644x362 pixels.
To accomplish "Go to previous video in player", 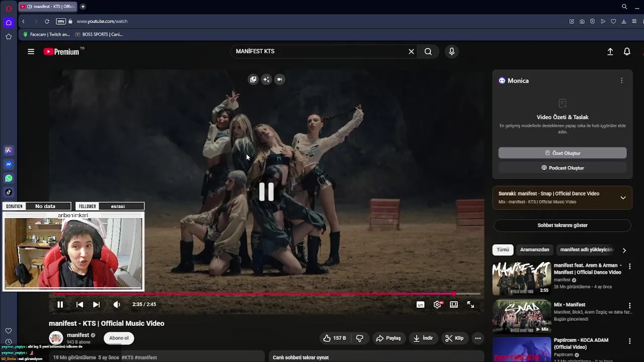I will (x=79, y=304).
